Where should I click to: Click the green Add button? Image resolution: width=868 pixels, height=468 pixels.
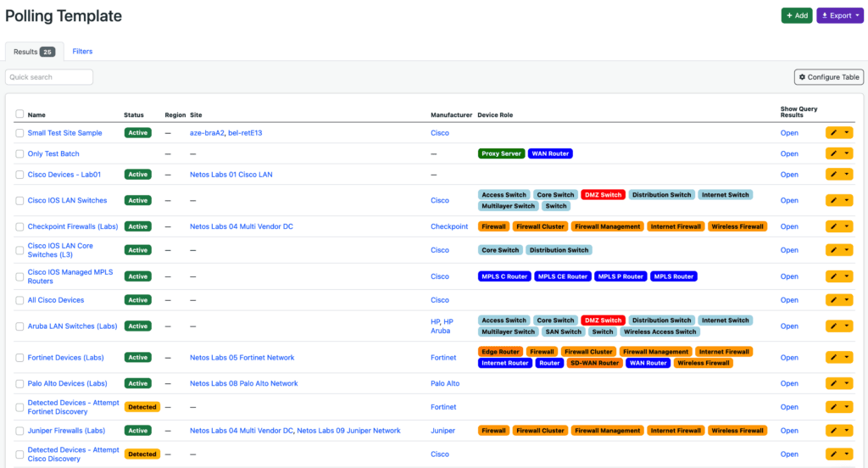click(795, 15)
